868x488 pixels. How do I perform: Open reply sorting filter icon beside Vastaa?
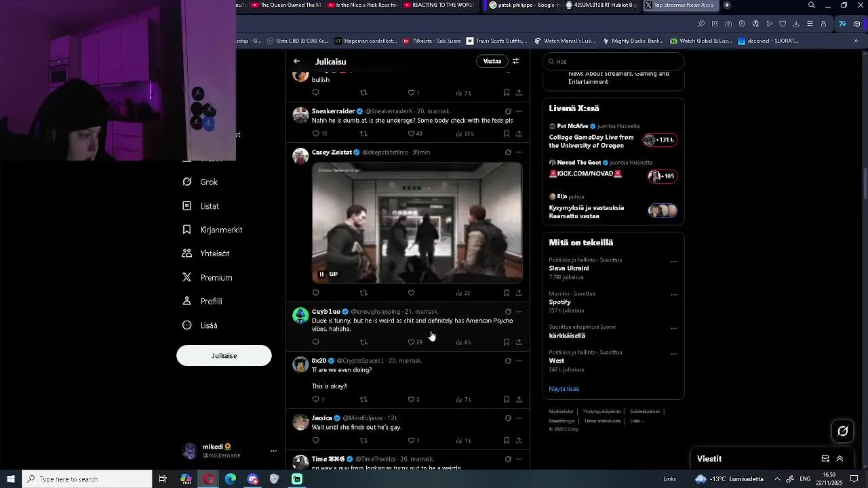pyautogui.click(x=515, y=61)
